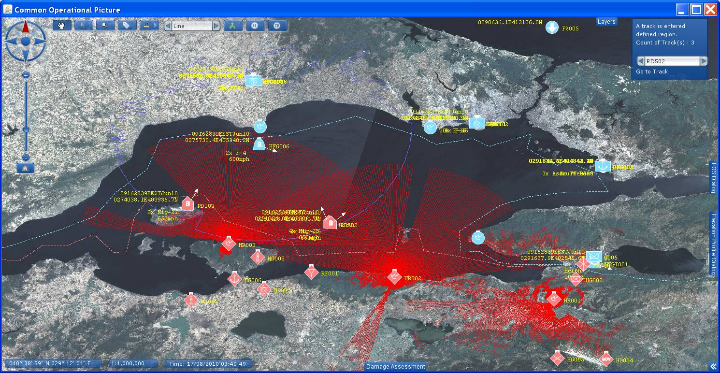
Task: Go to previous drawing shape before Line
Action: point(168,26)
